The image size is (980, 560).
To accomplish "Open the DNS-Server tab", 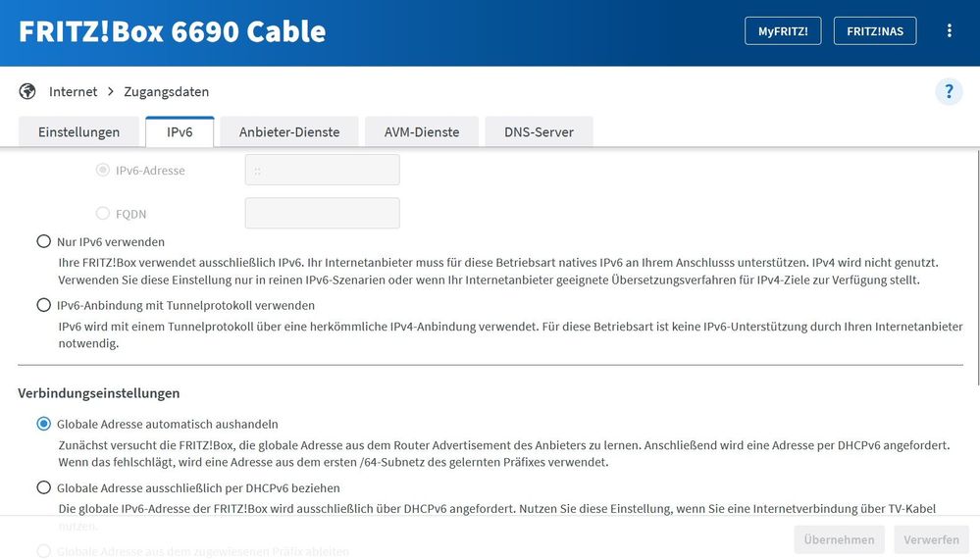I will (x=539, y=131).
